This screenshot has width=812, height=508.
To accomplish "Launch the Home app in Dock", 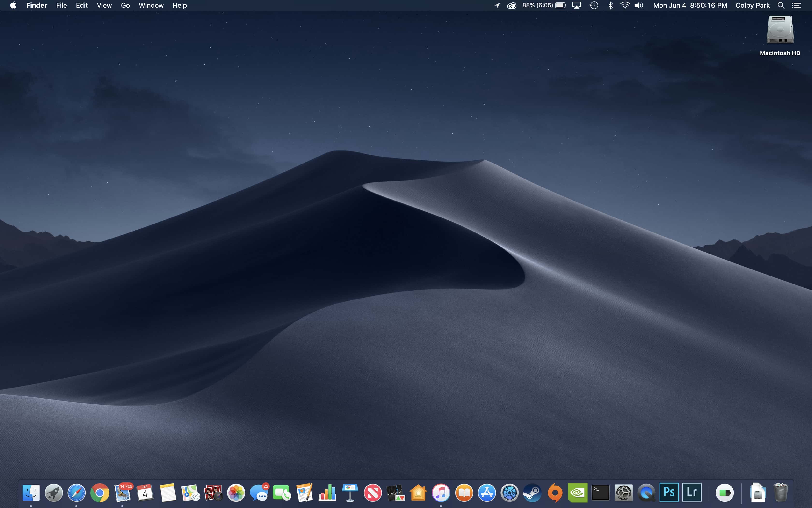I will pos(418,493).
